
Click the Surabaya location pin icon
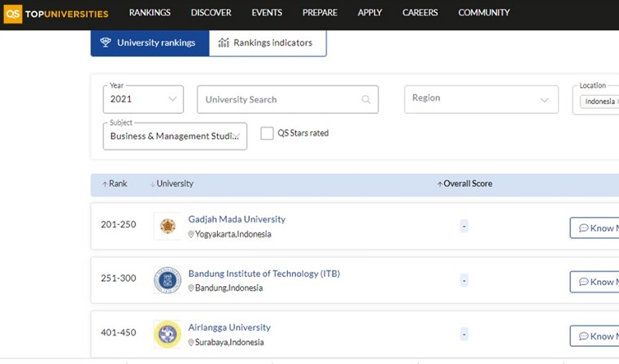point(190,342)
